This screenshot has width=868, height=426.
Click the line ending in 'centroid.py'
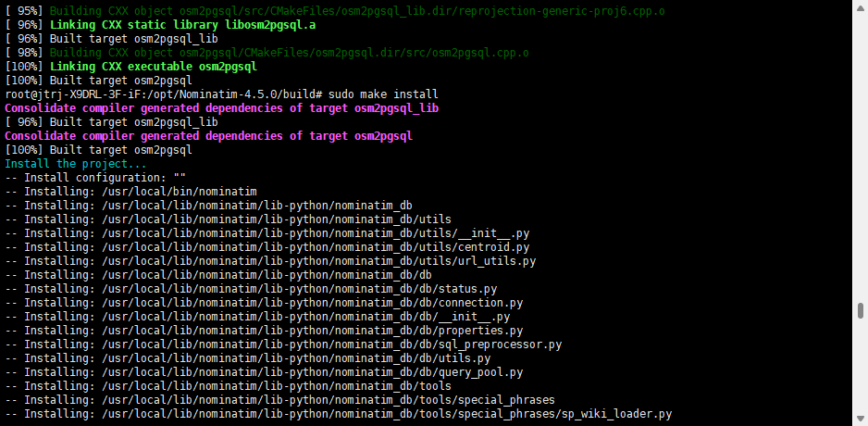click(267, 247)
